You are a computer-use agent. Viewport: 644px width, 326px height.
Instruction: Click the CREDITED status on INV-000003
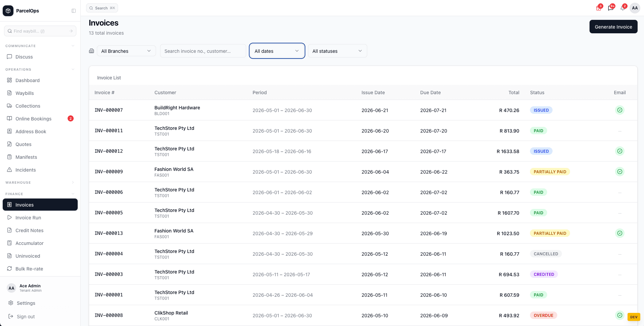544,275
